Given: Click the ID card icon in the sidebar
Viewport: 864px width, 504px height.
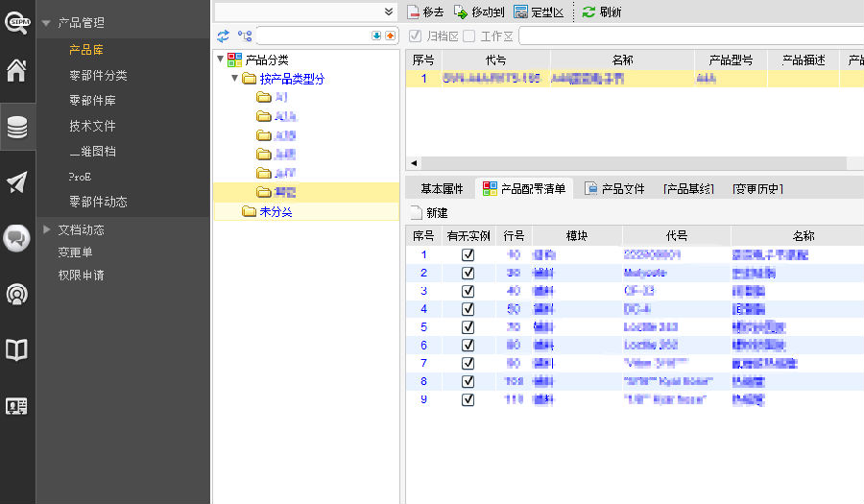Looking at the screenshot, I should pos(16,406).
